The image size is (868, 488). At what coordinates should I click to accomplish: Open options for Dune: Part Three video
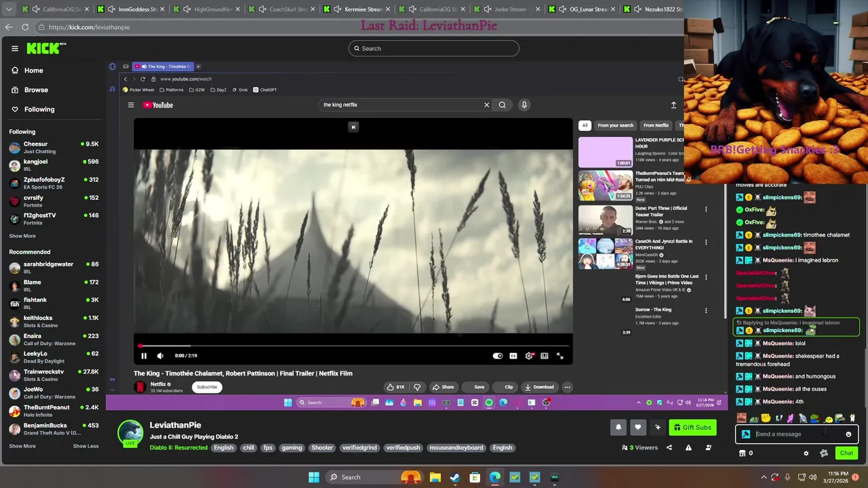706,209
